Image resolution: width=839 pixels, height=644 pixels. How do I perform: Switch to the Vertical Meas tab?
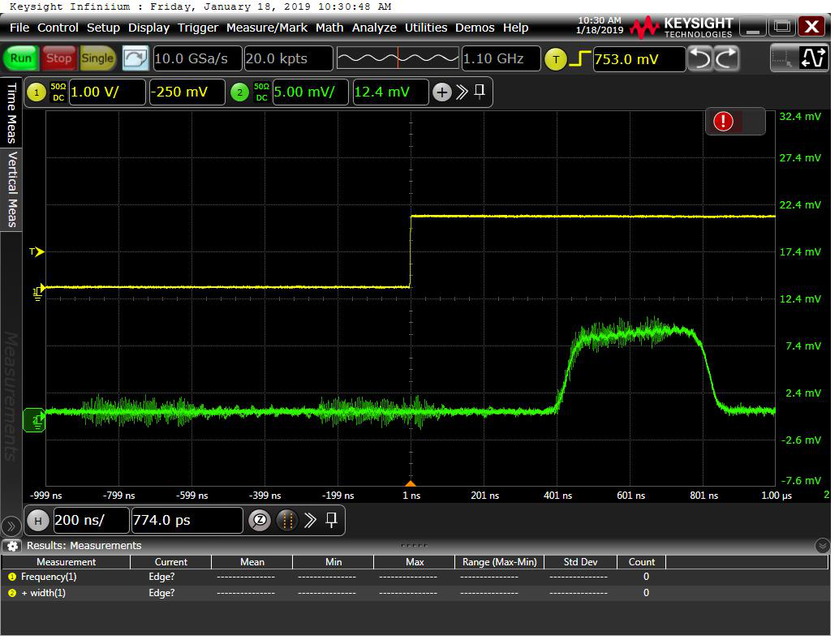click(x=12, y=189)
